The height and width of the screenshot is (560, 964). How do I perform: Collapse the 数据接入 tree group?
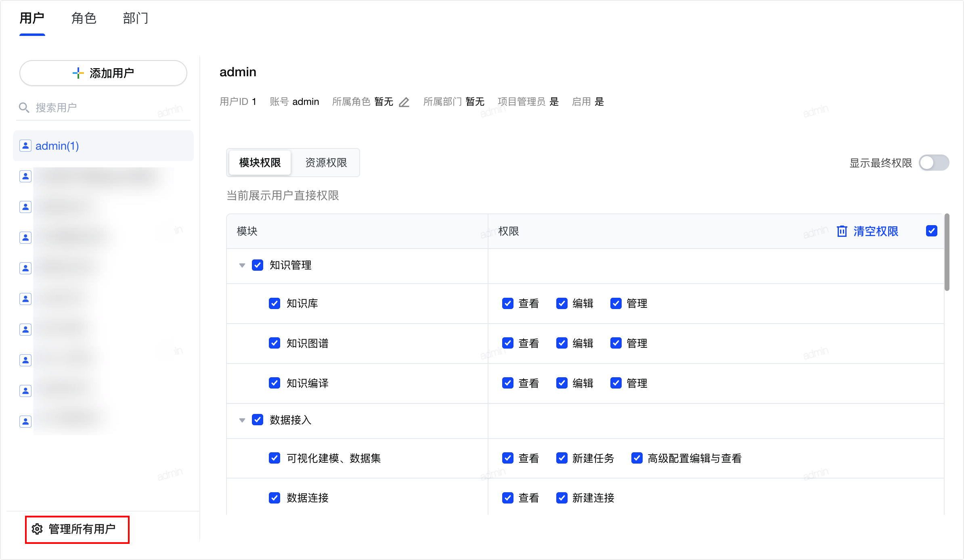(242, 420)
